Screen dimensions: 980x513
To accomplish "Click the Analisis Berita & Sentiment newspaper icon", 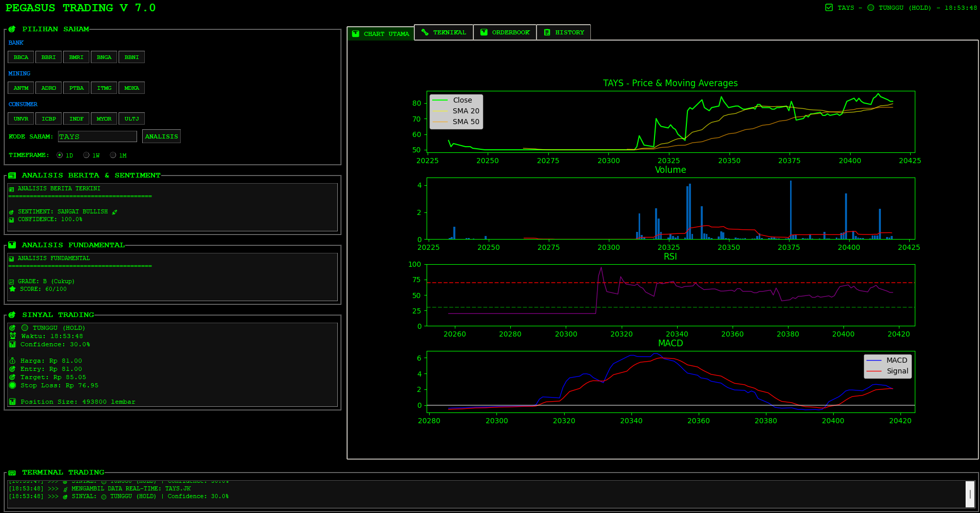I will [x=12, y=175].
